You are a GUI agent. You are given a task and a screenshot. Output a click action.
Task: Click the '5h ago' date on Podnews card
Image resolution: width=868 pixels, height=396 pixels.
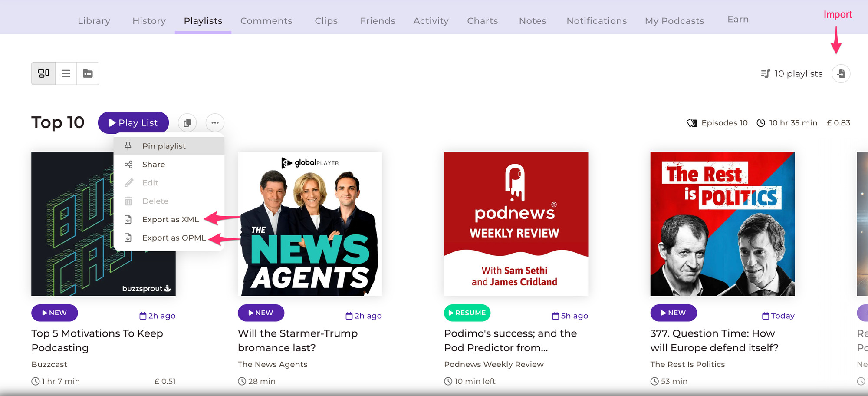[x=570, y=316]
